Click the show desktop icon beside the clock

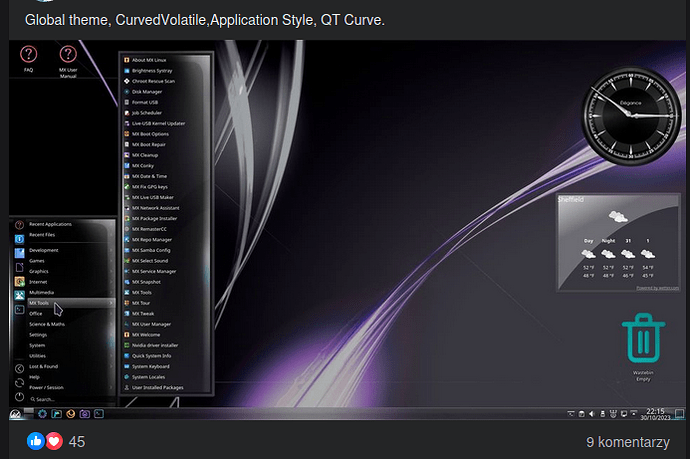pyautogui.click(x=679, y=414)
